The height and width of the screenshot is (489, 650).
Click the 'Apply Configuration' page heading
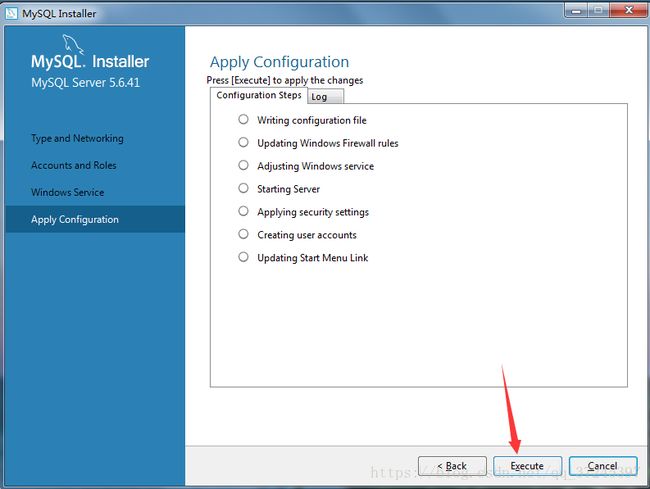coord(279,62)
